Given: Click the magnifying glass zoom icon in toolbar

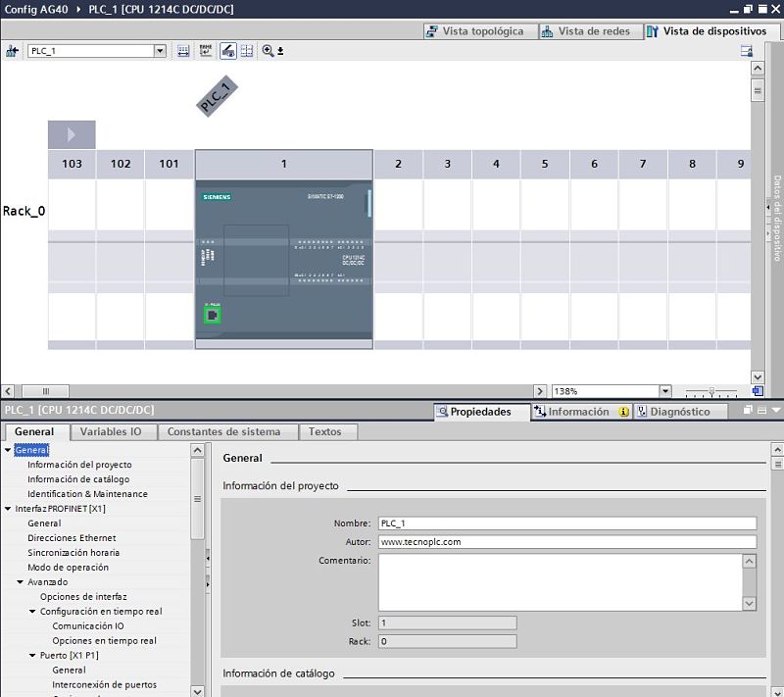Looking at the screenshot, I should coord(267,51).
